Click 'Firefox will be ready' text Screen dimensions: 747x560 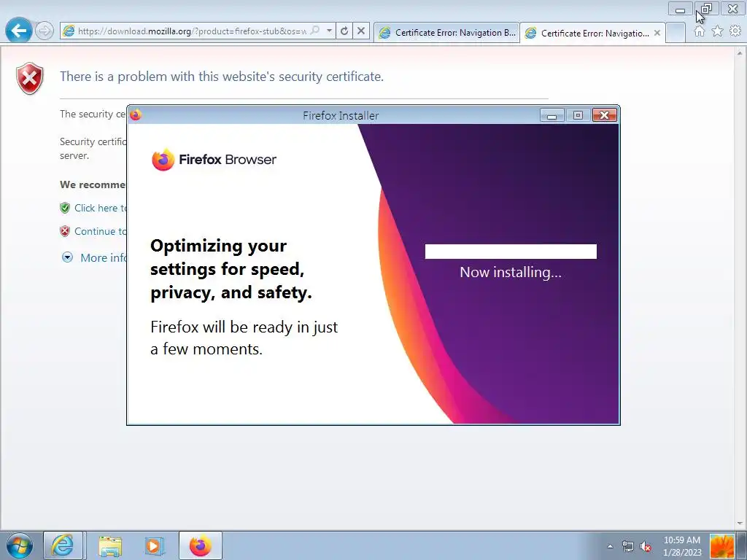click(244, 338)
